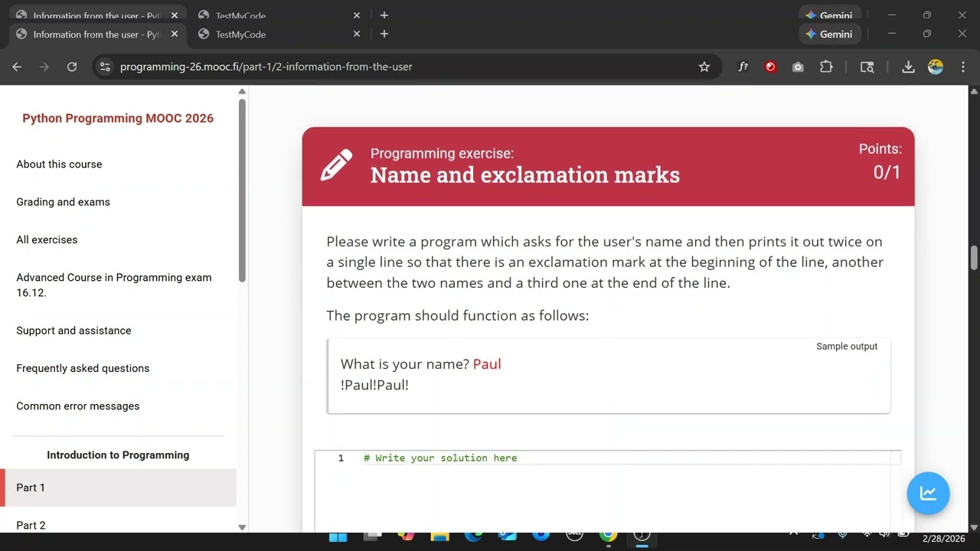Open the red circular extension icon

(770, 67)
